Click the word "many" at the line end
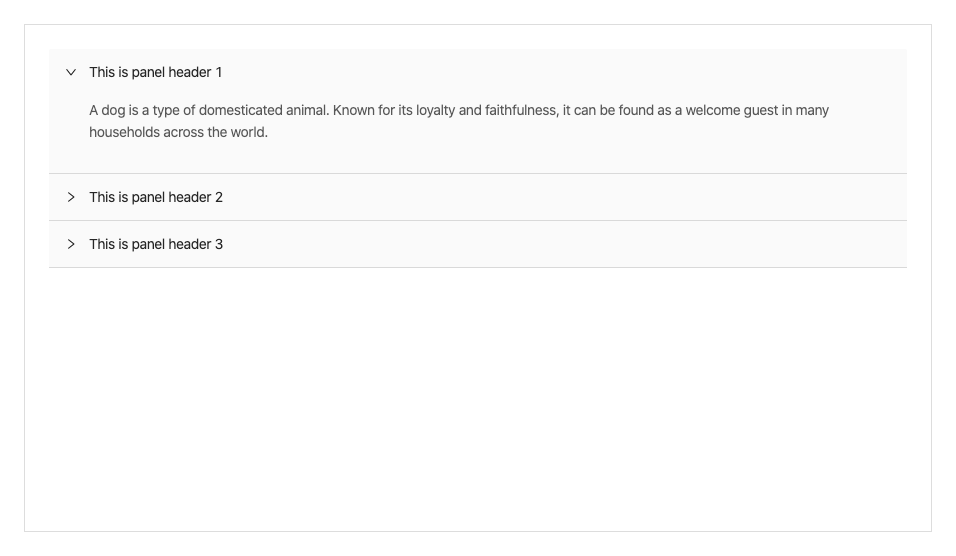 (812, 111)
